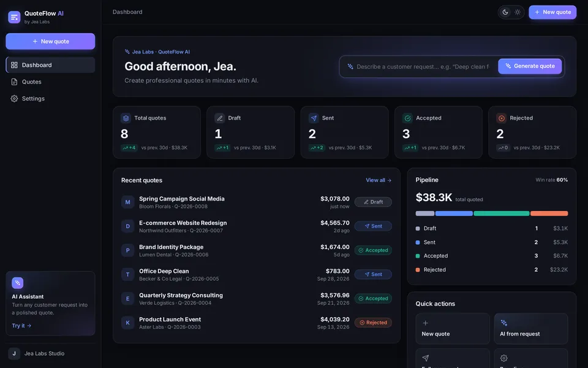Click the E avatar for Verde Logistics
Image resolution: width=588 pixels, height=368 pixels.
tap(127, 299)
